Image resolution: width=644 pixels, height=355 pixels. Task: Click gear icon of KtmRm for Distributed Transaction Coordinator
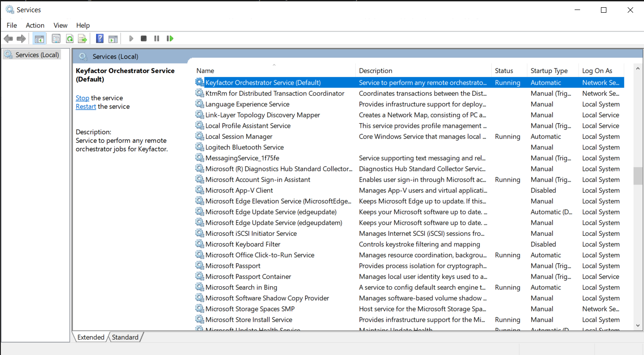coord(199,93)
